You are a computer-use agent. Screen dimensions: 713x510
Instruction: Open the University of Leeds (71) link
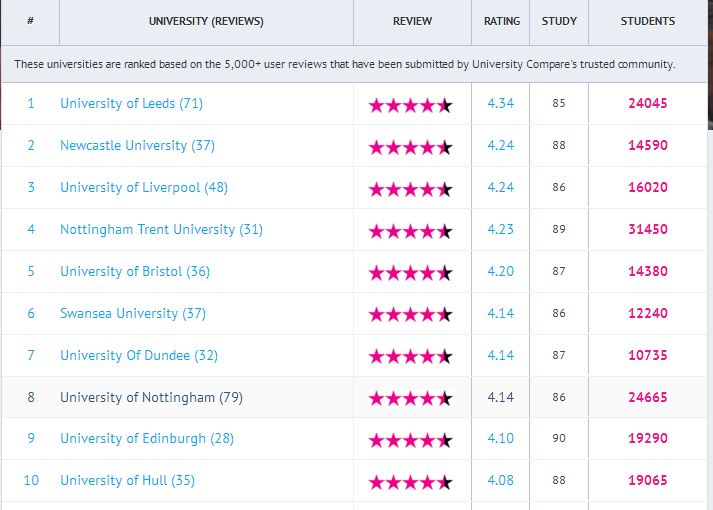click(x=131, y=104)
